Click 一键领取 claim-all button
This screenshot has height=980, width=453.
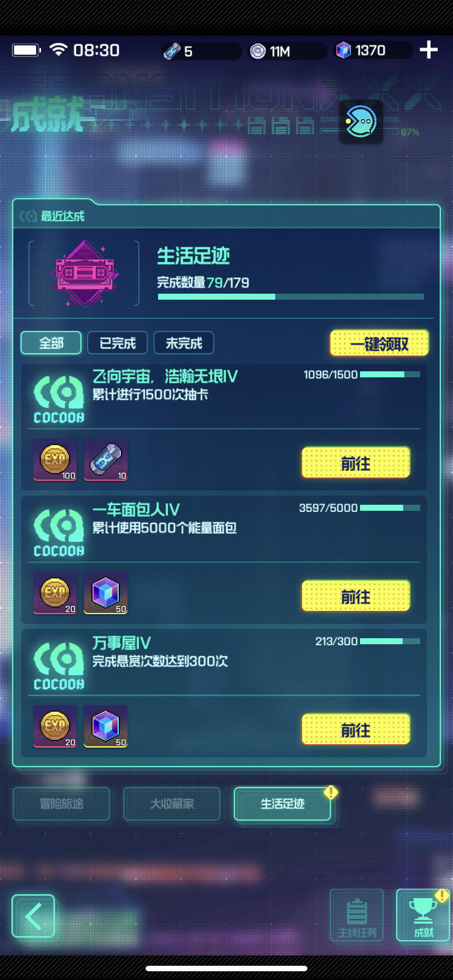[x=379, y=343]
